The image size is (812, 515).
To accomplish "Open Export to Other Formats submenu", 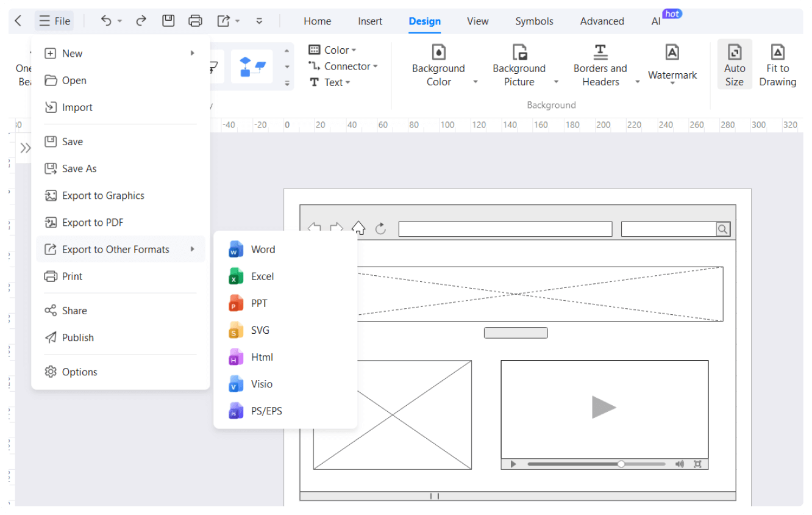I will tap(121, 249).
